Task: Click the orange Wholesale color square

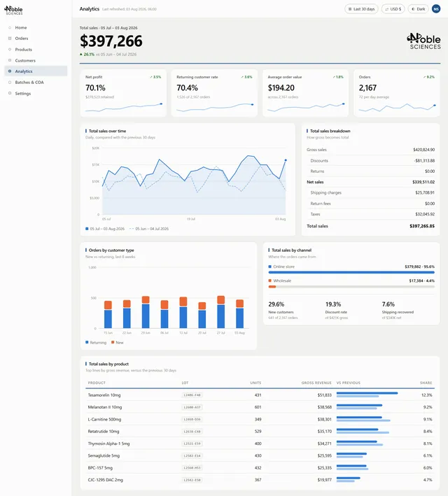Action: 270,281
